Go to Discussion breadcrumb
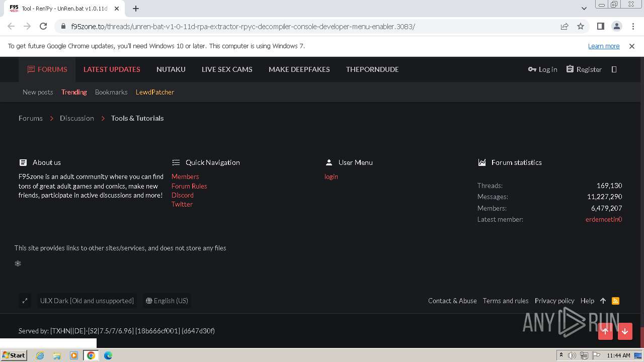The height and width of the screenshot is (362, 644). pyautogui.click(x=77, y=118)
